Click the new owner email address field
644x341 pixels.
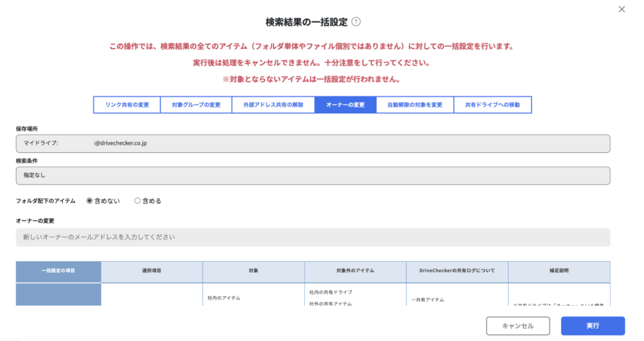(313, 237)
